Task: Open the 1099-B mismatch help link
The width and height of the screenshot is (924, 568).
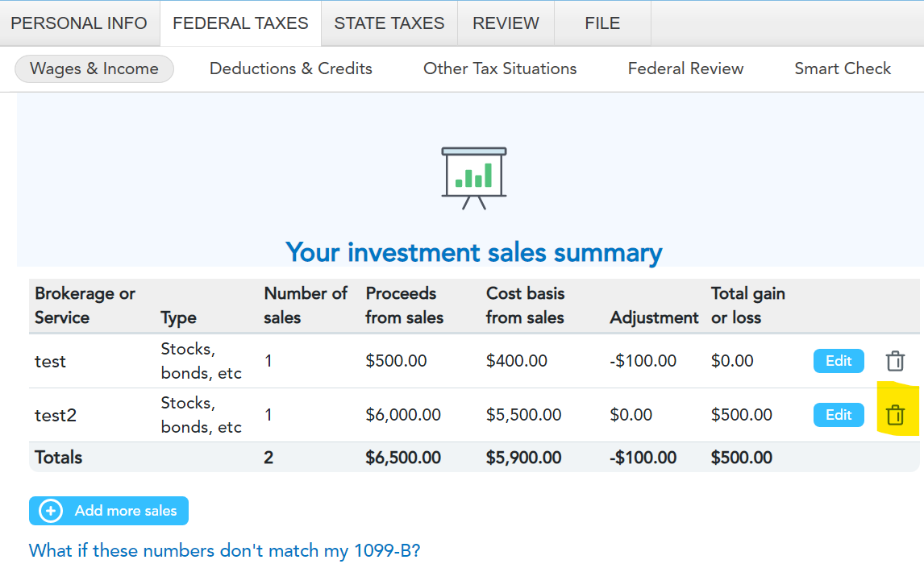Action: click(225, 551)
